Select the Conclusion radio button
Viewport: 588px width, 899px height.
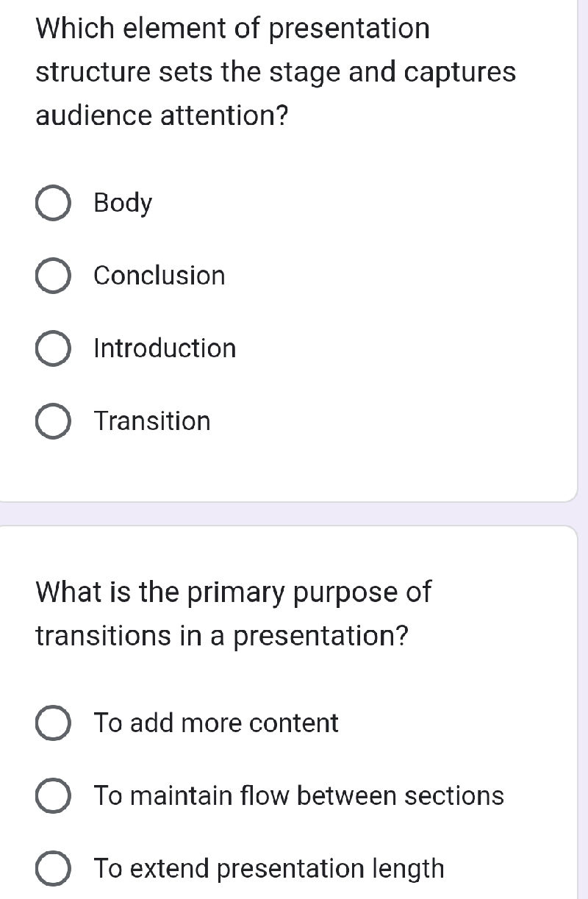[52, 276]
